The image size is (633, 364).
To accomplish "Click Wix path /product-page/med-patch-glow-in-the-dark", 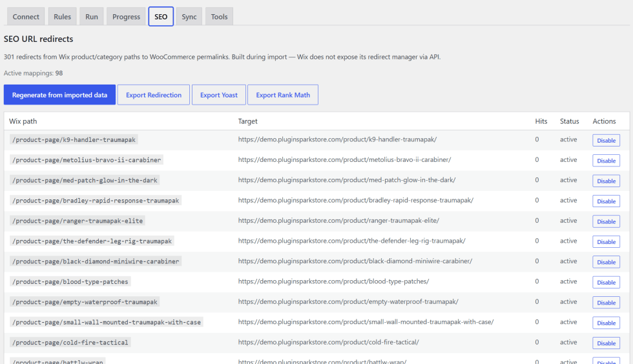I will point(85,180).
